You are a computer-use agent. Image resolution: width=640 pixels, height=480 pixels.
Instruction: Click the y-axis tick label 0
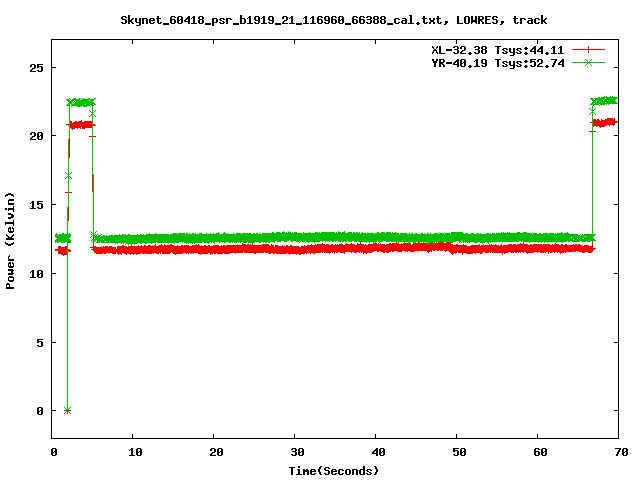[40, 411]
